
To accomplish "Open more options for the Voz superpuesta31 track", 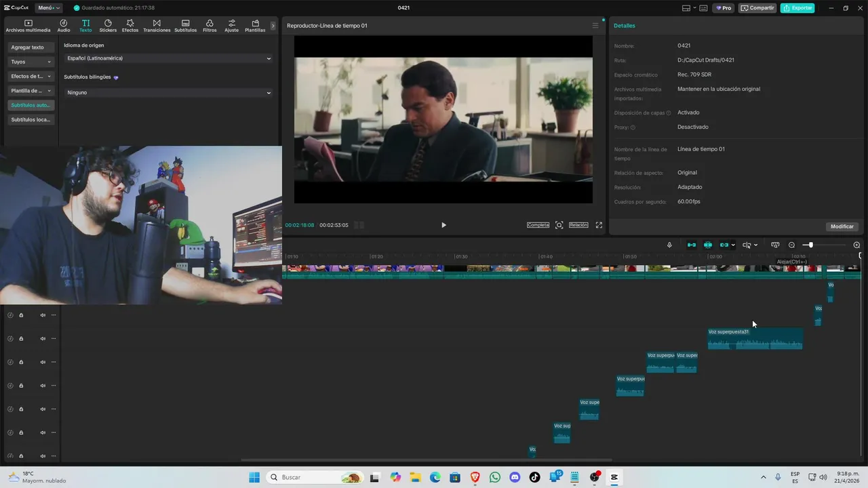I will point(54,338).
